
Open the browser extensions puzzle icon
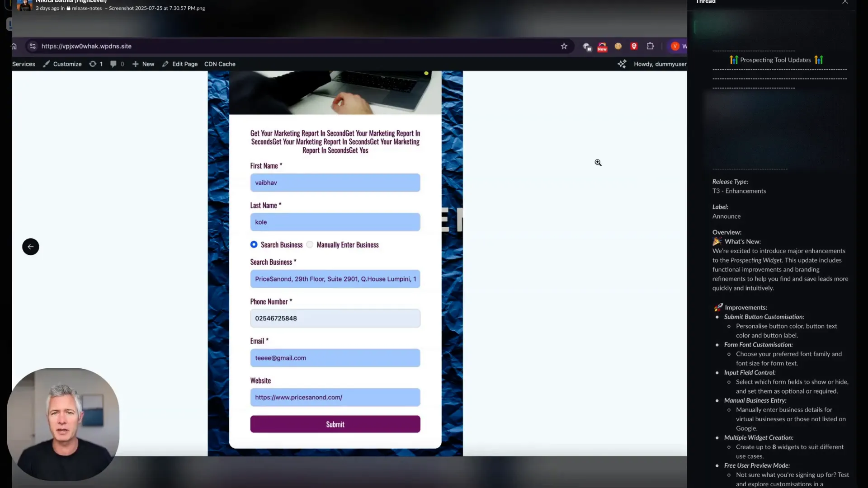650,46
